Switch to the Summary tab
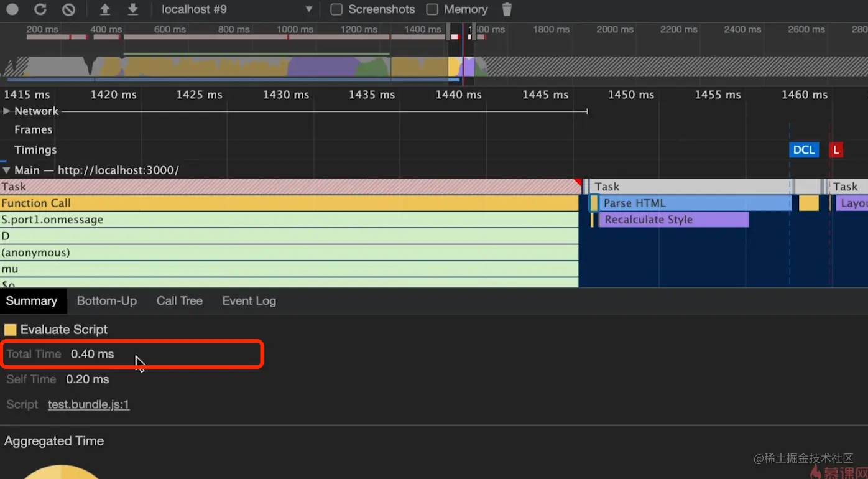868x479 pixels. coord(32,301)
